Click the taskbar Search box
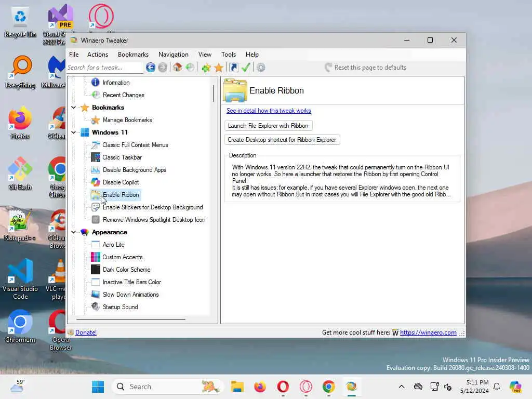This screenshot has height=399, width=532. click(168, 387)
